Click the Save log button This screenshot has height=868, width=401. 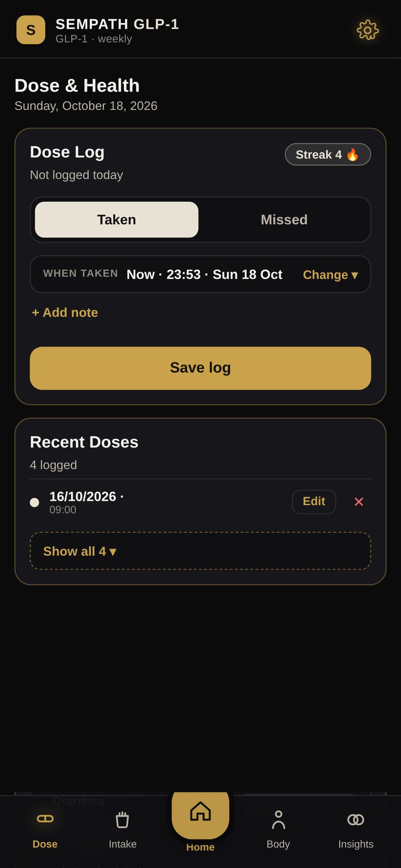pyautogui.click(x=200, y=368)
